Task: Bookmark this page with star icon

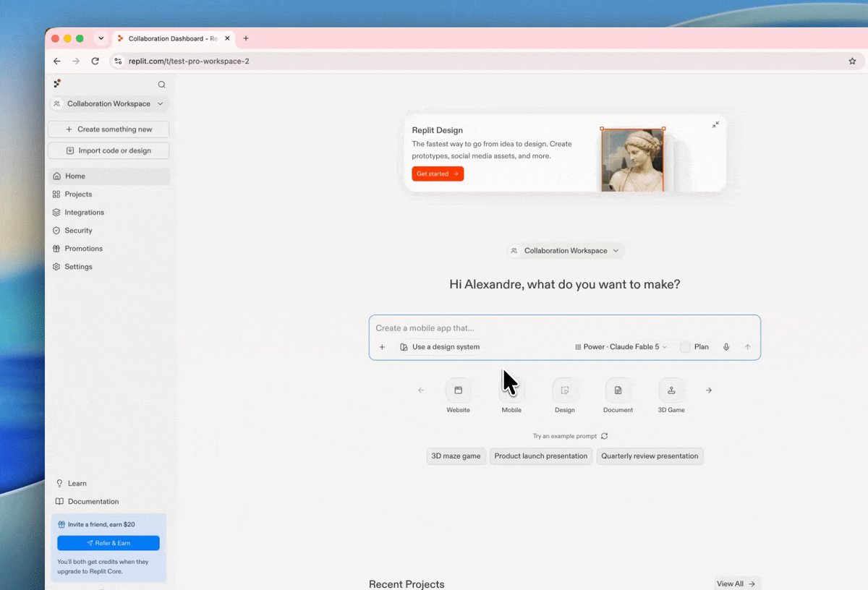Action: (852, 61)
